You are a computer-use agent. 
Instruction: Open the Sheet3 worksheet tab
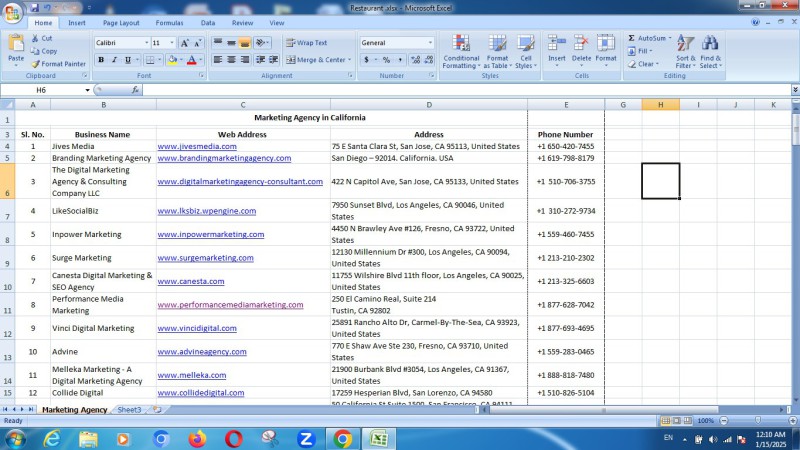coord(129,410)
